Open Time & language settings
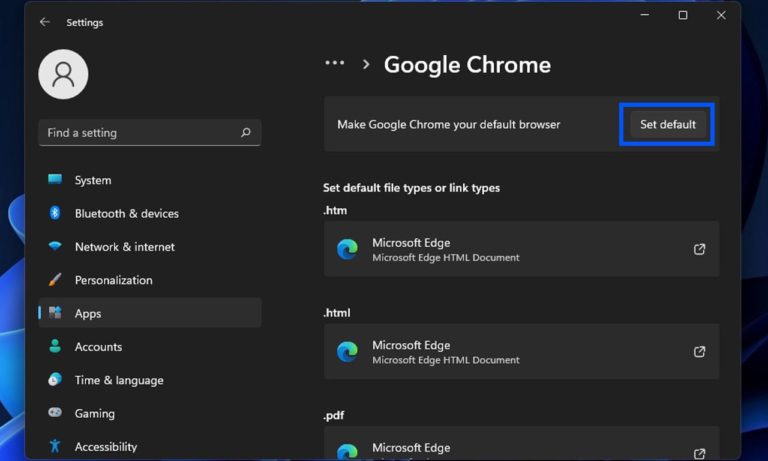 (x=149, y=380)
